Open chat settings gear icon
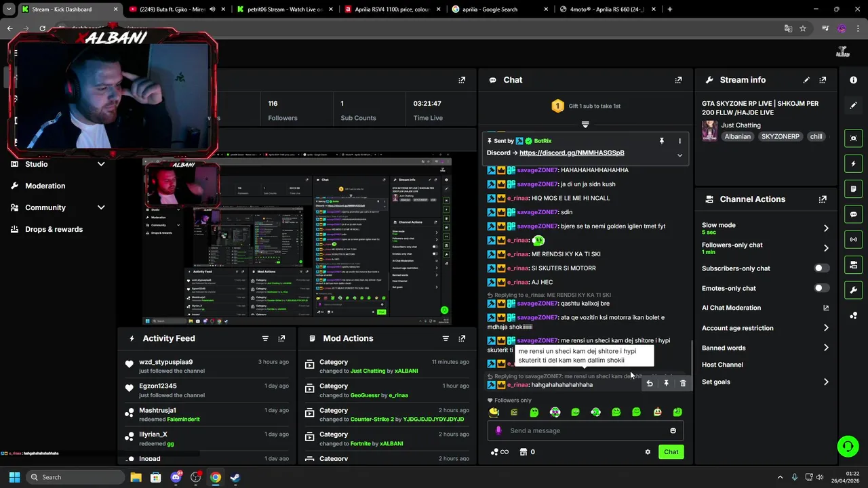Image resolution: width=868 pixels, height=488 pixels. click(648, 452)
